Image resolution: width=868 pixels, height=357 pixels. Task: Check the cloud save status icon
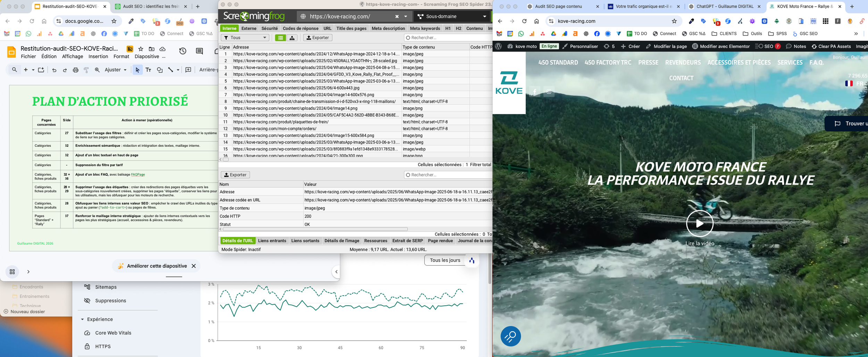tap(162, 49)
